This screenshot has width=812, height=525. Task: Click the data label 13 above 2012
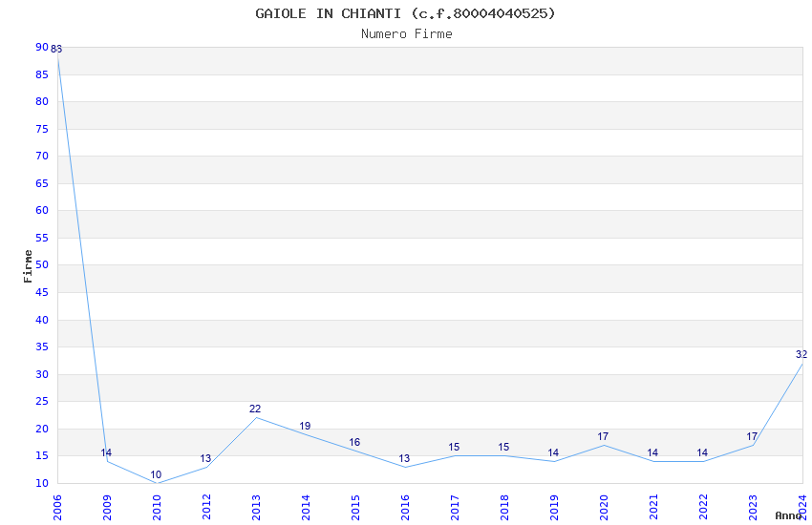[x=205, y=458]
